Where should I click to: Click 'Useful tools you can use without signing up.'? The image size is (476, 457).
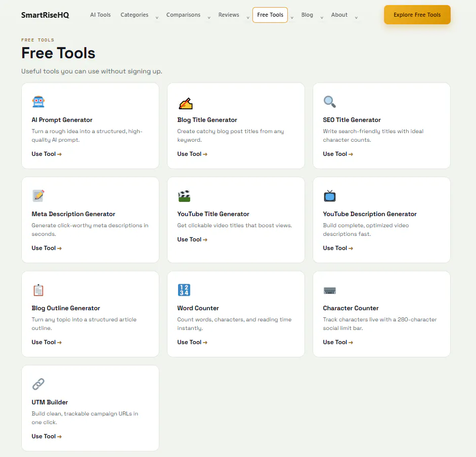pos(92,71)
